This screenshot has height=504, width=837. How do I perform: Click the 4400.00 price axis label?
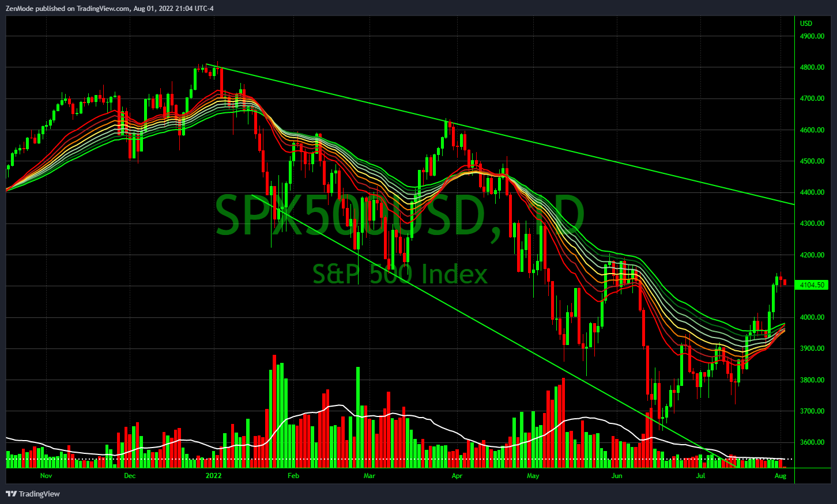click(812, 192)
